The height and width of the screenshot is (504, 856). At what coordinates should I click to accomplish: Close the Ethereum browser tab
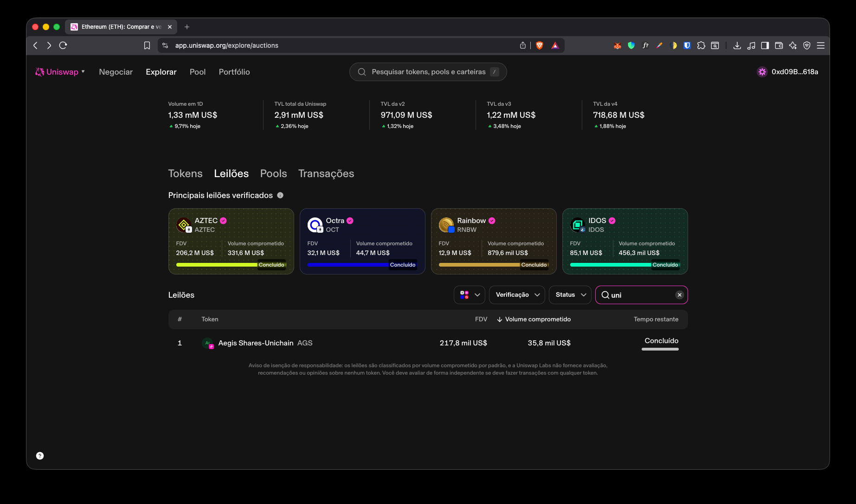pyautogui.click(x=170, y=27)
